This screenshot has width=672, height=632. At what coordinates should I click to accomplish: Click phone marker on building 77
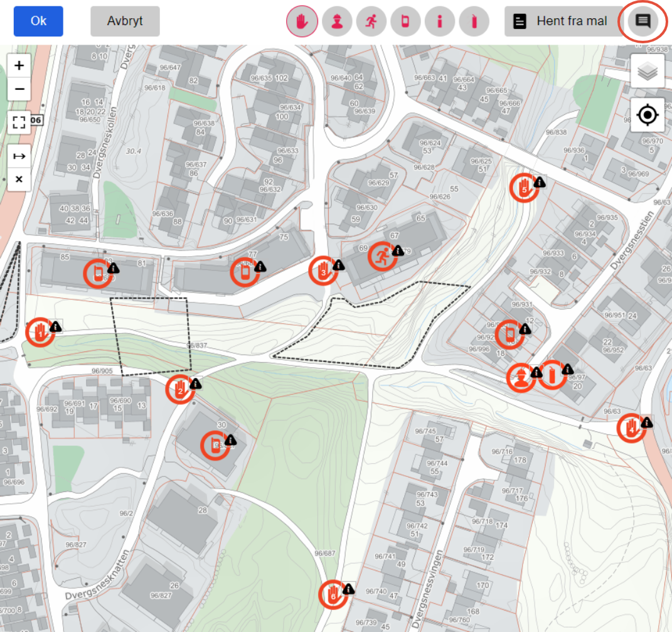tap(245, 272)
